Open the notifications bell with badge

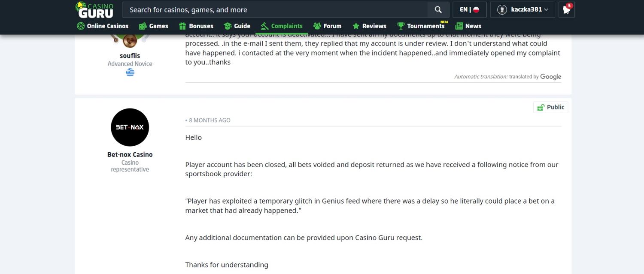point(566,10)
